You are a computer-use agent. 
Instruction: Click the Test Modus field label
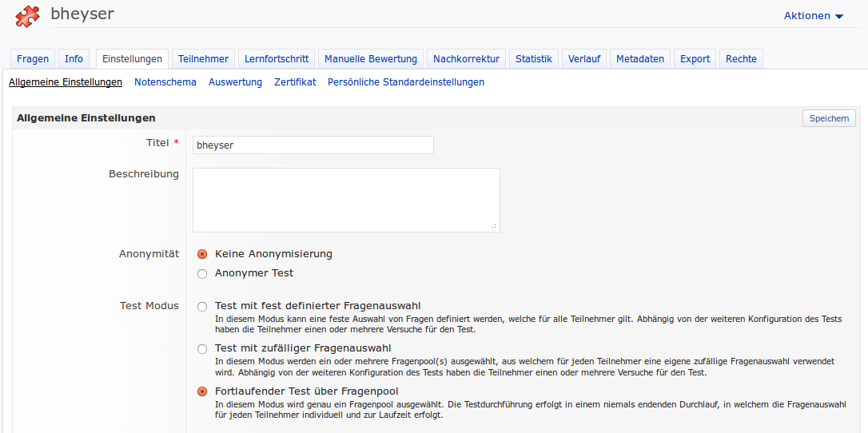tap(149, 306)
